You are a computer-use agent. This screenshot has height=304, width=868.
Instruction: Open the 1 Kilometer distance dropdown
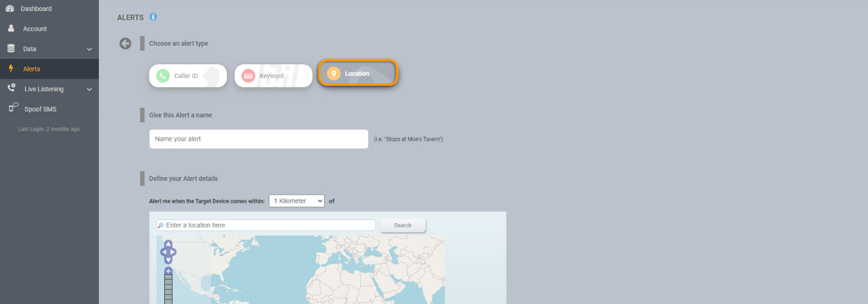click(297, 201)
